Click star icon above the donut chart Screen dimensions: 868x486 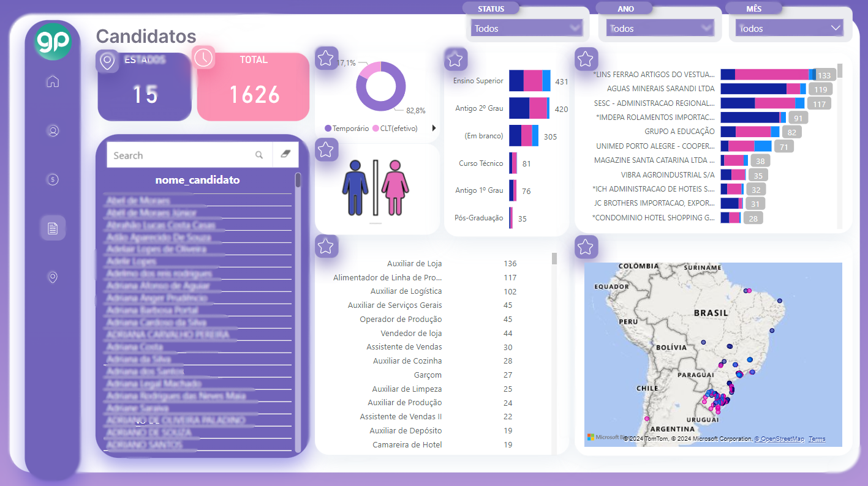(326, 59)
